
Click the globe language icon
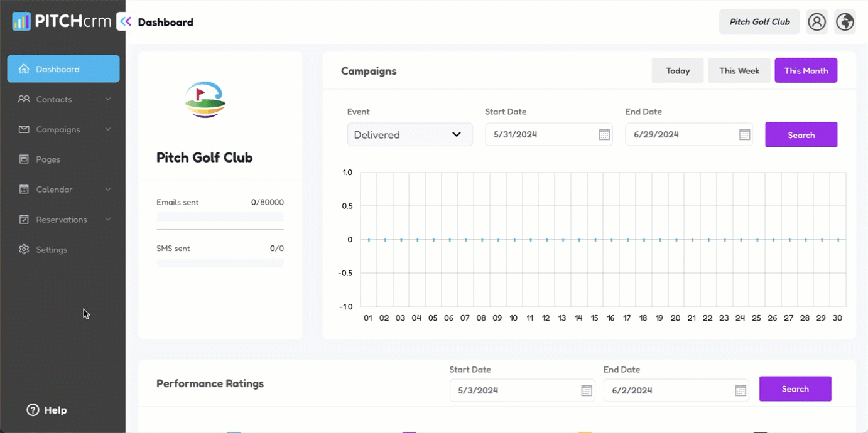click(x=845, y=22)
